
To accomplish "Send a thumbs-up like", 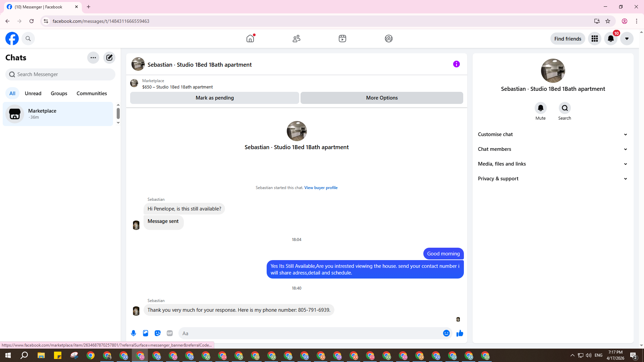I will (460, 333).
